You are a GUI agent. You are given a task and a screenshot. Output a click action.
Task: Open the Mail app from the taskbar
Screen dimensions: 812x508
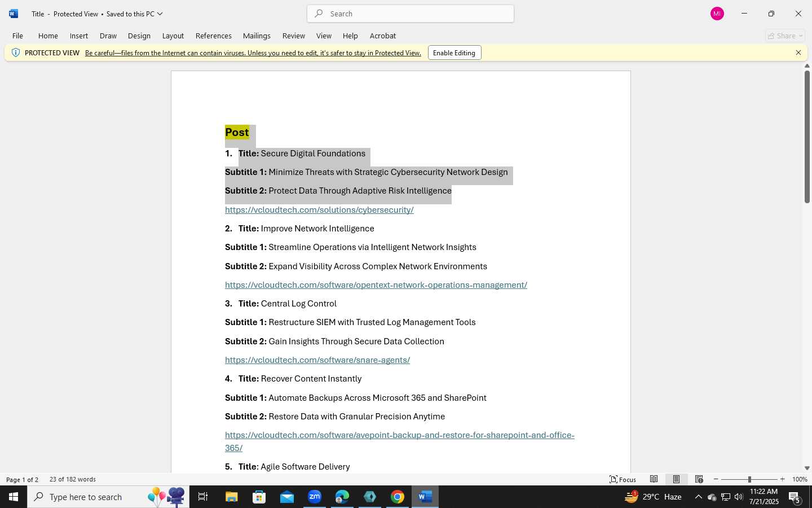[287, 497]
